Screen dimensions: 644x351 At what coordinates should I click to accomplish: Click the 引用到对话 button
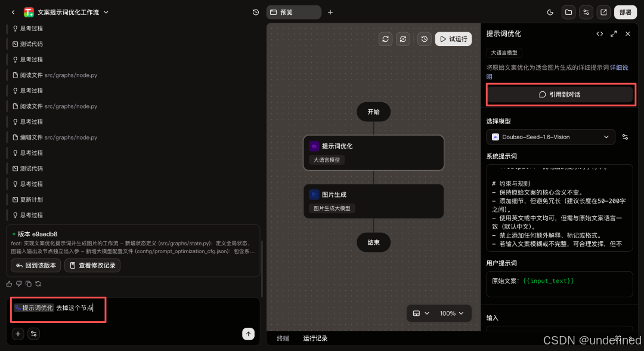[x=559, y=94]
